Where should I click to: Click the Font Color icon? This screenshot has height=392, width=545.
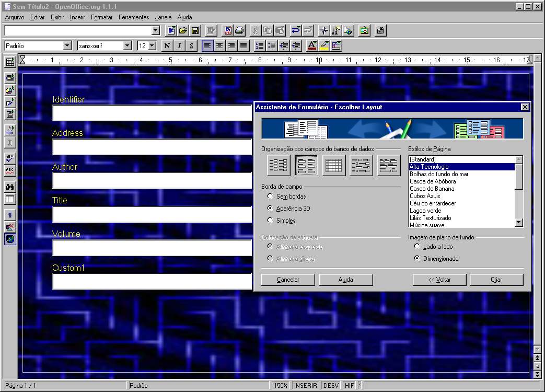click(x=312, y=46)
